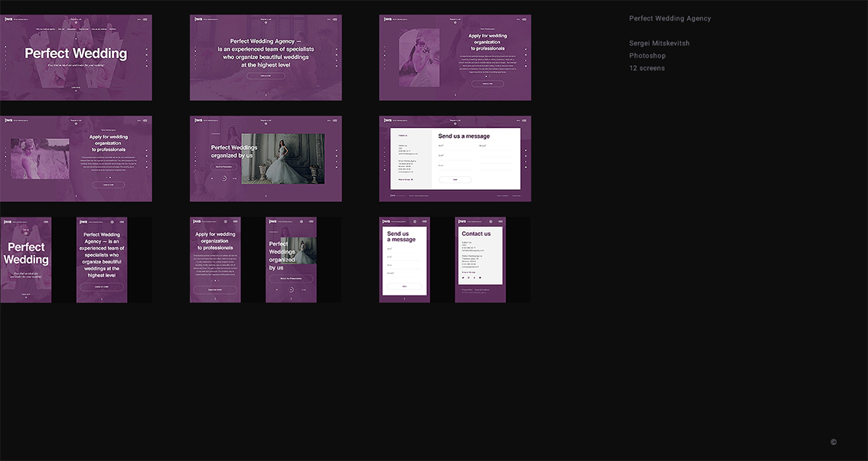Click the play button on desktop gallery screen
Viewport: 868px width, 461px height.
pyautogui.click(x=224, y=178)
